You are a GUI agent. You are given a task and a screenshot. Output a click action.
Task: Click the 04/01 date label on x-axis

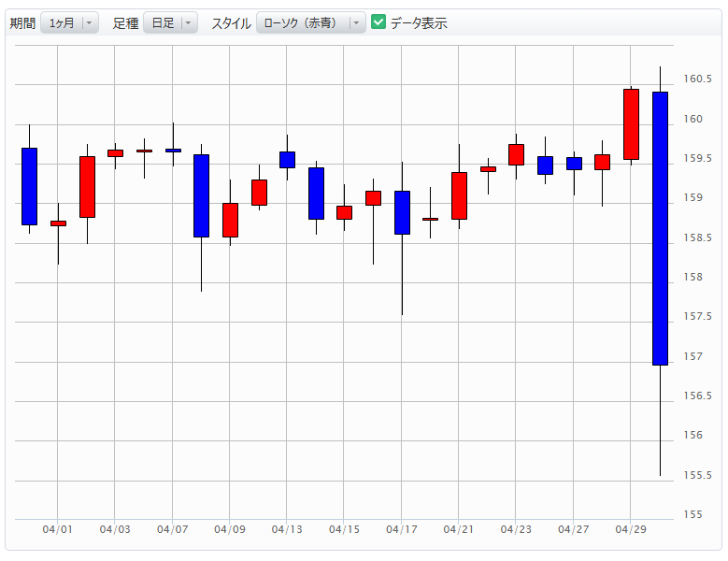57,529
